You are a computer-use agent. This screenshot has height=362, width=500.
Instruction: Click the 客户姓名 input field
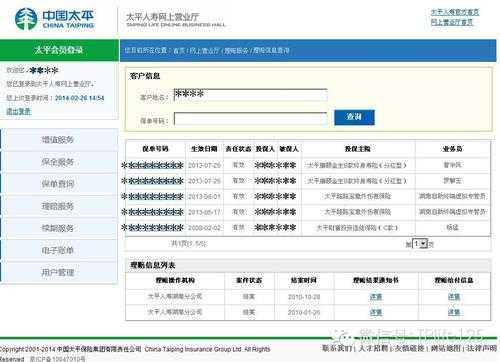251,95
